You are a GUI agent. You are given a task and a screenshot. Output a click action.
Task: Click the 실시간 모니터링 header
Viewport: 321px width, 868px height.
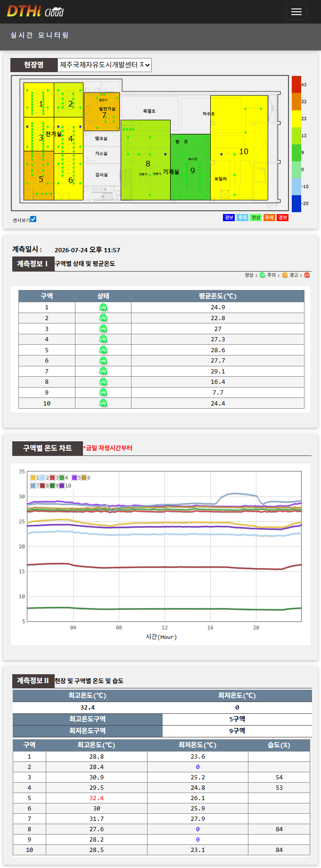click(x=40, y=35)
